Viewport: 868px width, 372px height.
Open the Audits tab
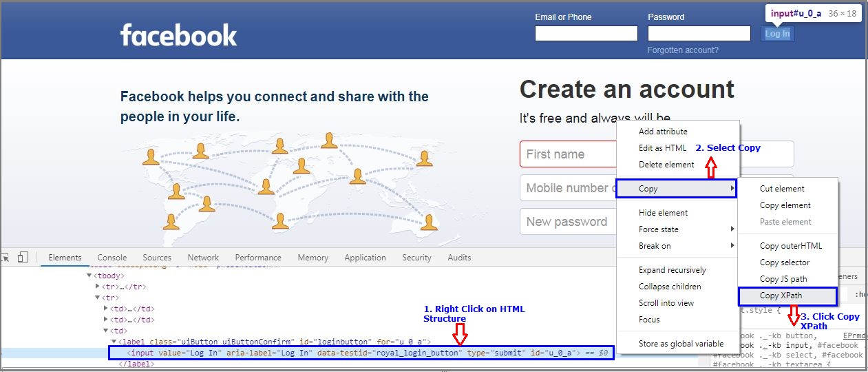click(459, 258)
